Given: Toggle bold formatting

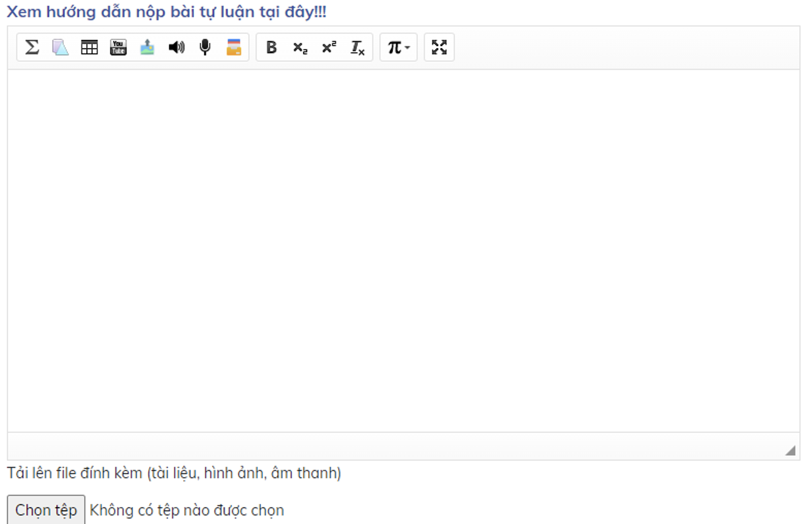Looking at the screenshot, I should coord(271,47).
